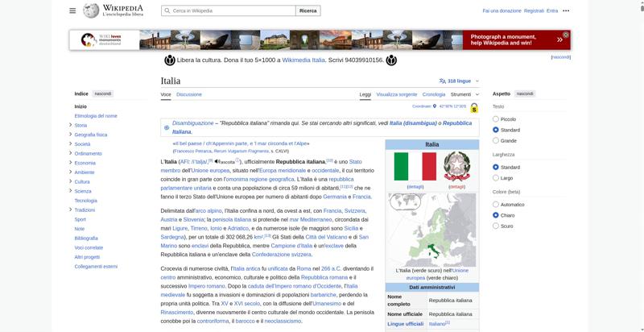Jump to the Tecnologia index entry
The width and height of the screenshot is (644, 332).
pyautogui.click(x=86, y=201)
